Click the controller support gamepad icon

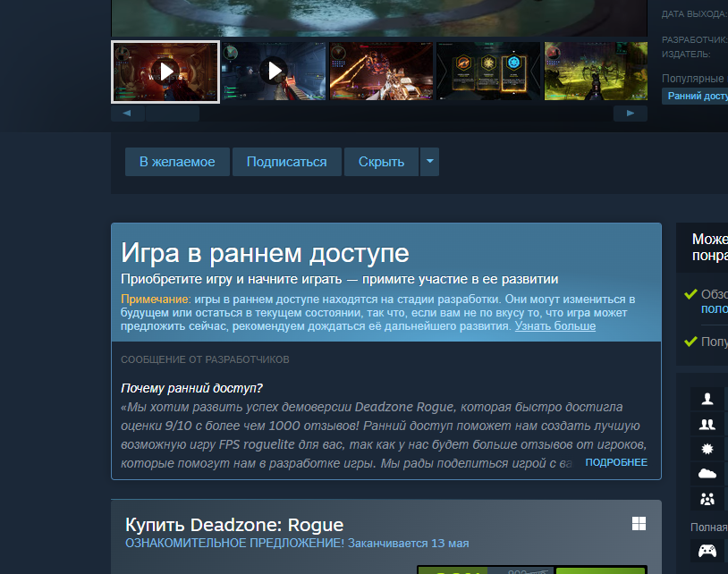[x=707, y=551]
